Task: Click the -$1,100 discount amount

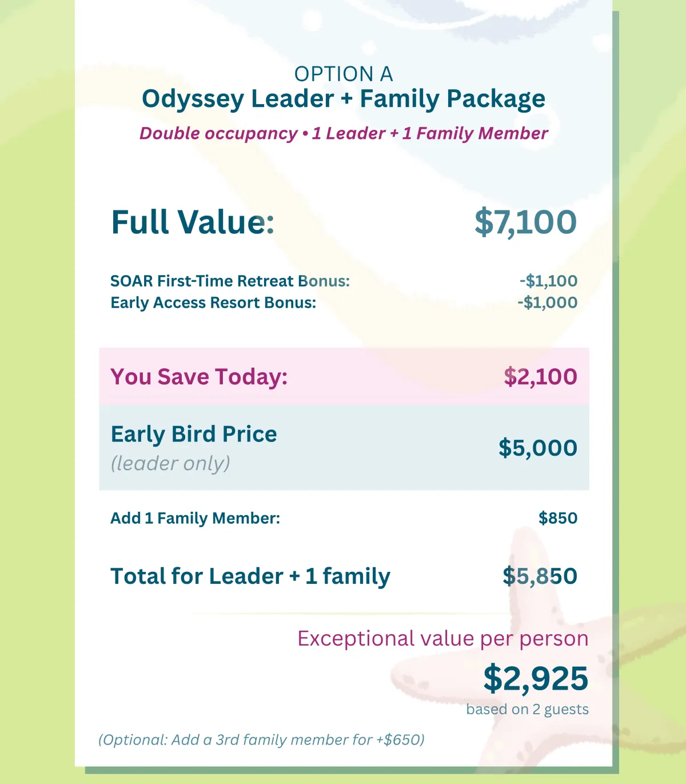Action: (548, 281)
